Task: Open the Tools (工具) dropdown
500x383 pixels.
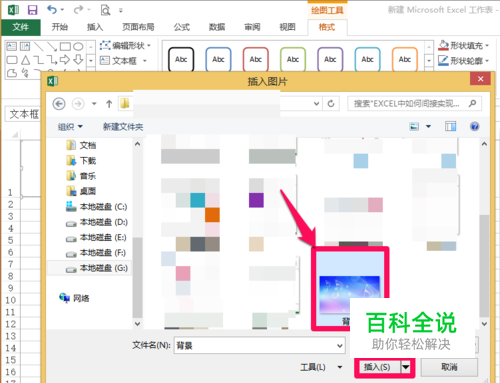Action: (321, 367)
